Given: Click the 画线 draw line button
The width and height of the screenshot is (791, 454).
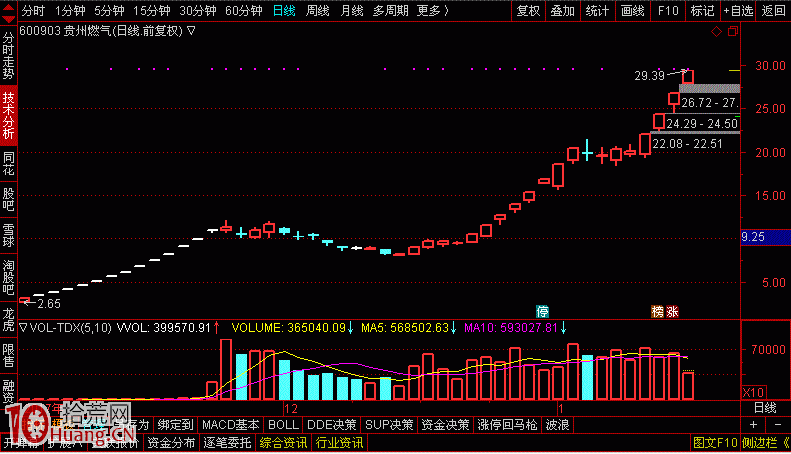Looking at the screenshot, I should tap(633, 11).
